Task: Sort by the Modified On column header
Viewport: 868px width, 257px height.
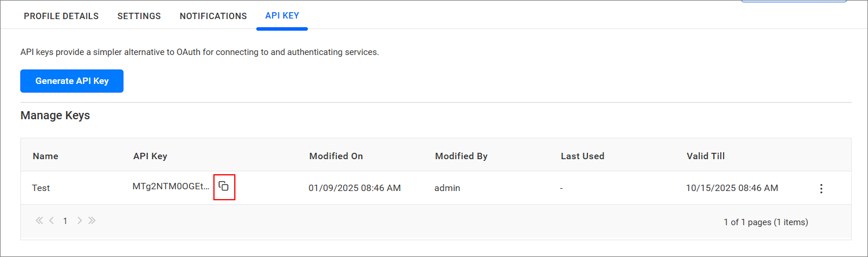Action: pyautogui.click(x=336, y=156)
